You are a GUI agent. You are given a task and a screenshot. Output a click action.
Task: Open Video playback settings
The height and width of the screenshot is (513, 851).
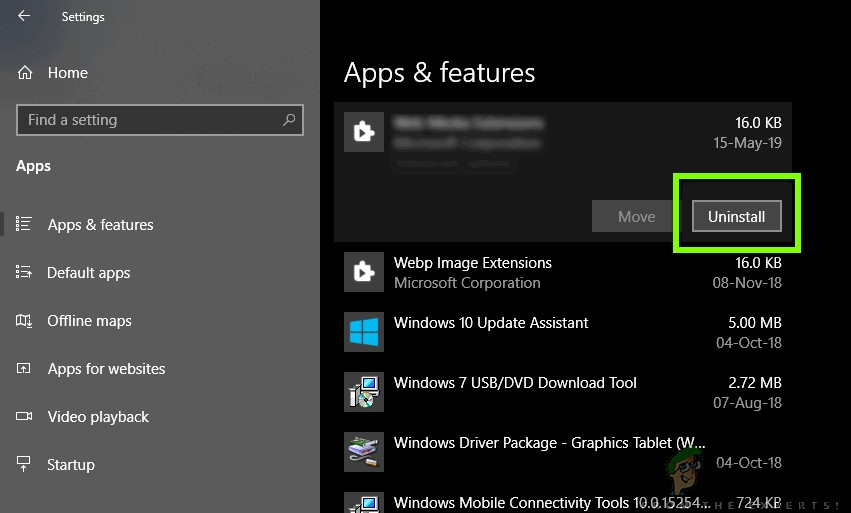(98, 416)
